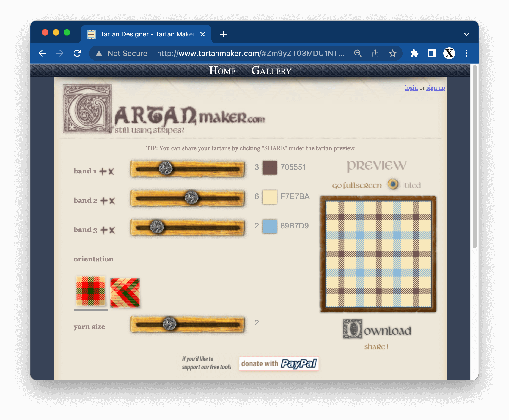Image resolution: width=509 pixels, height=420 pixels.
Task: Click the band 1 slider knob
Action: click(166, 168)
